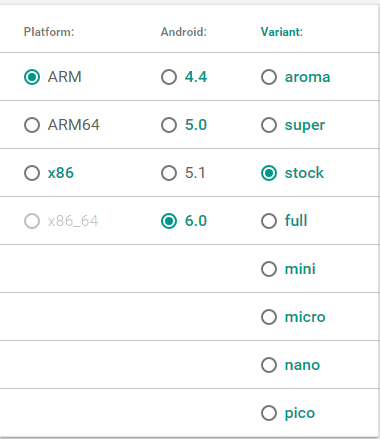The image size is (380, 439).
Task: Select the ARM platform radio button
Action: [32, 77]
